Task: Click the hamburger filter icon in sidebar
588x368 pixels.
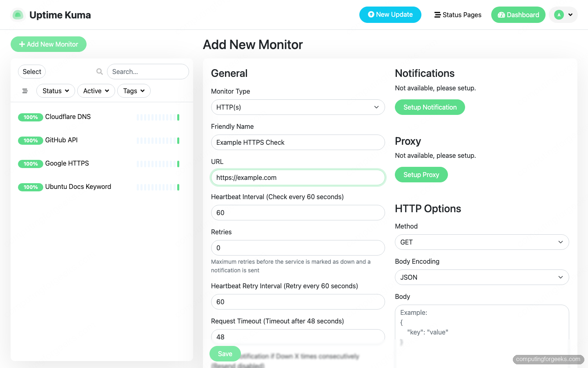Action: (x=25, y=91)
